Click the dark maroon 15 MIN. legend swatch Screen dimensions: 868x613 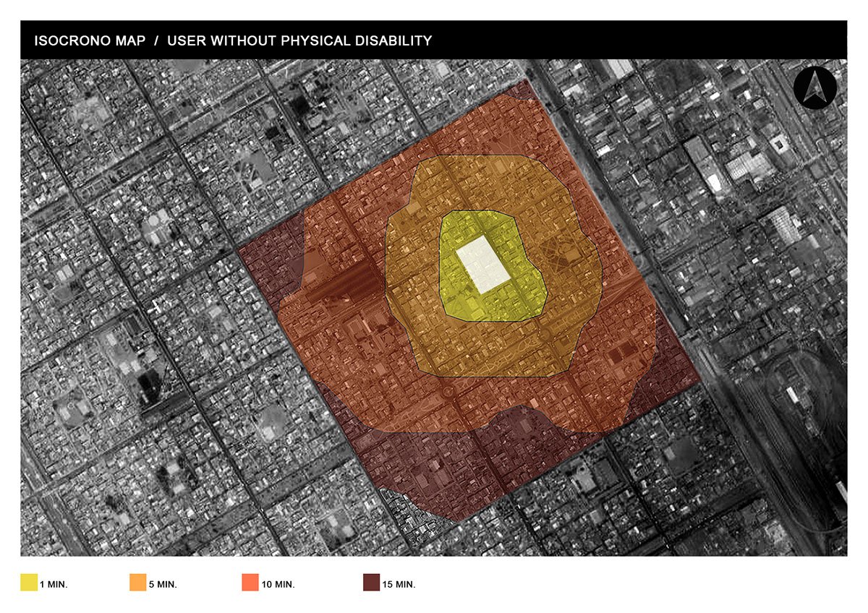(371, 583)
